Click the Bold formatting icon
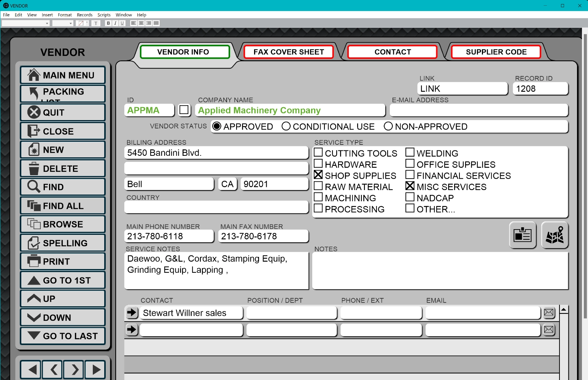The image size is (588, 380). [108, 23]
